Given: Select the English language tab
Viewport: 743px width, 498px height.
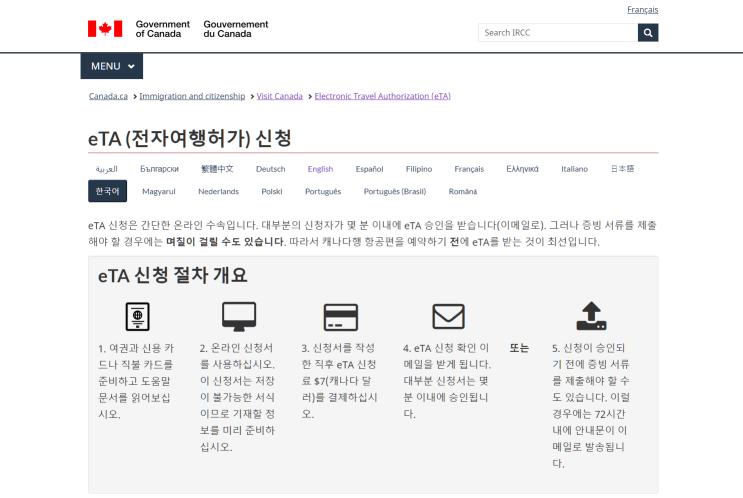Looking at the screenshot, I should tap(320, 169).
